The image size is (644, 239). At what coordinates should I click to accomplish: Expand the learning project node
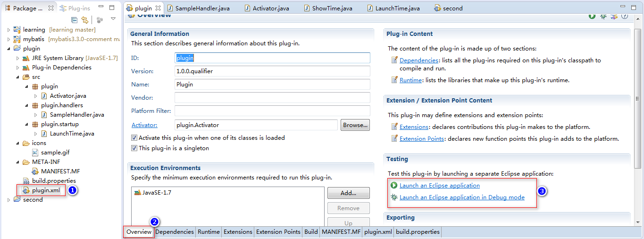8,30
